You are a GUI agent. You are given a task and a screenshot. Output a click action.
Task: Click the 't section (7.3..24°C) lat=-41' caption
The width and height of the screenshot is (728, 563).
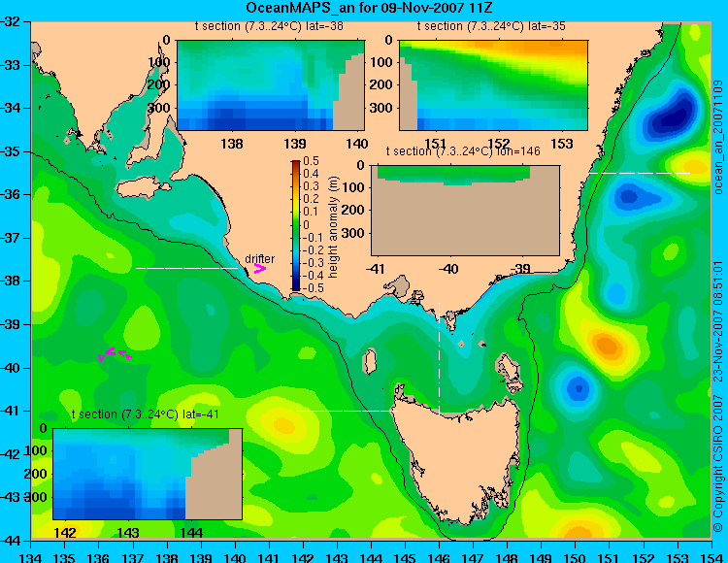coord(146,414)
